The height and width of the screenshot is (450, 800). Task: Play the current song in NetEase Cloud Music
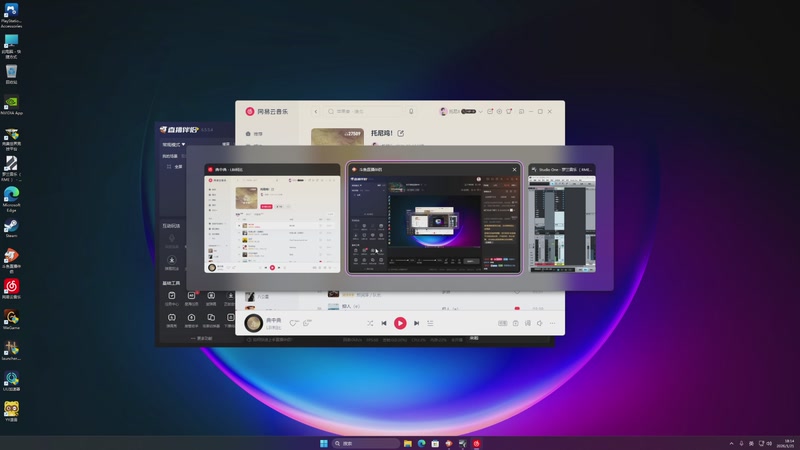(400, 323)
